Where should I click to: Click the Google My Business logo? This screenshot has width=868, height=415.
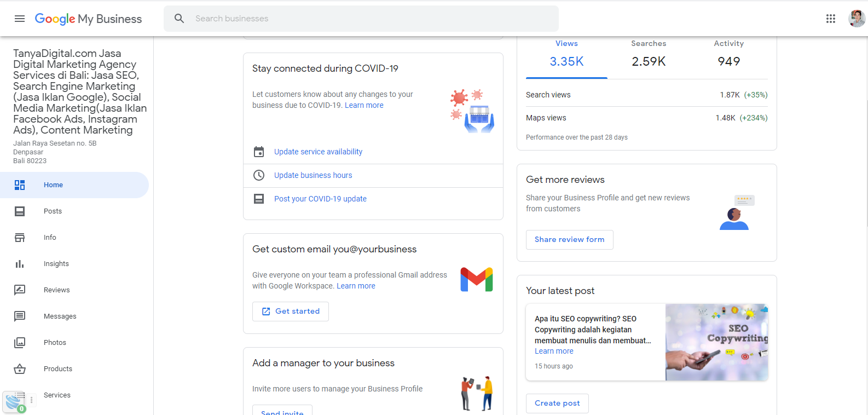pyautogui.click(x=88, y=19)
